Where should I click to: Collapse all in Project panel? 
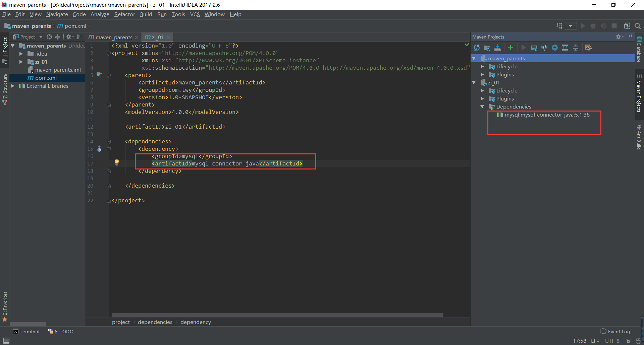pyautogui.click(x=58, y=37)
